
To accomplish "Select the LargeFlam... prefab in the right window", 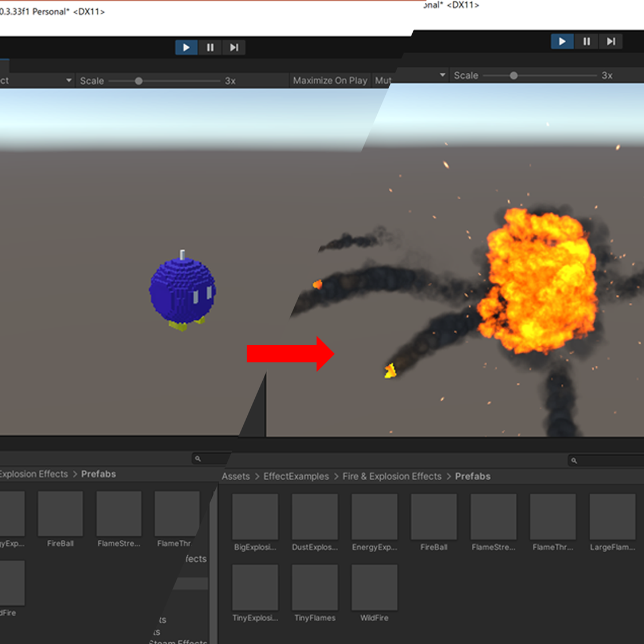I will pos(613,523).
